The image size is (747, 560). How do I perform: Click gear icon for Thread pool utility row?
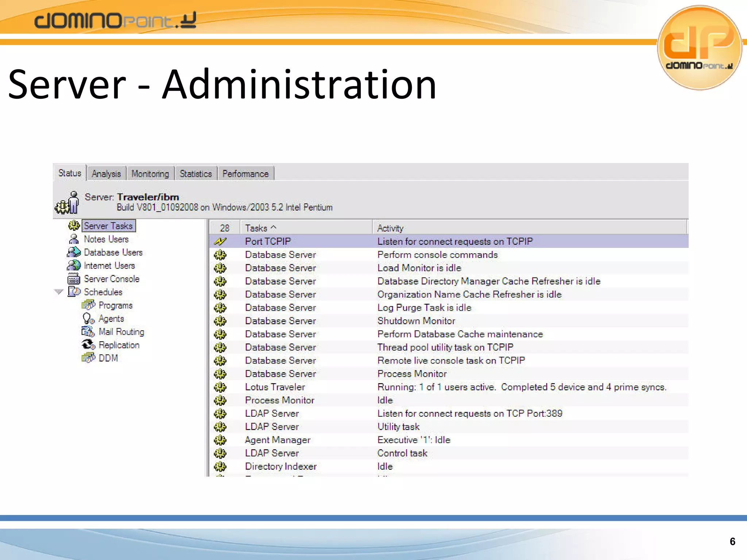220,347
